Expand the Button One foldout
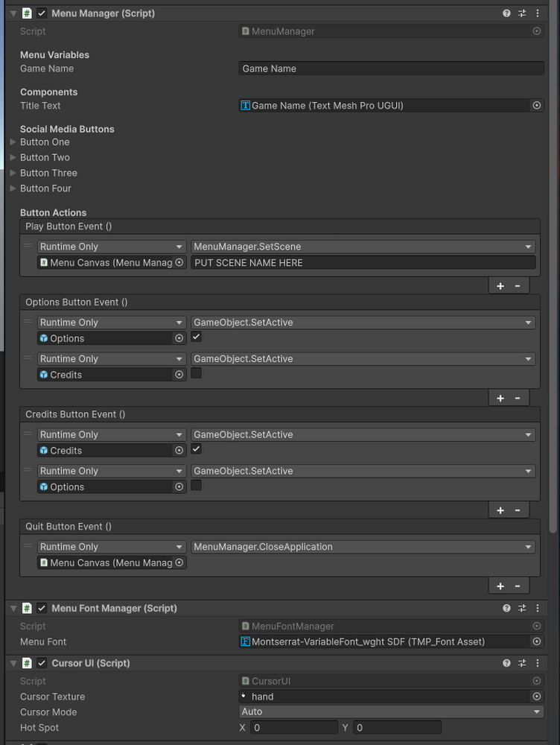The width and height of the screenshot is (560, 745). 12,142
